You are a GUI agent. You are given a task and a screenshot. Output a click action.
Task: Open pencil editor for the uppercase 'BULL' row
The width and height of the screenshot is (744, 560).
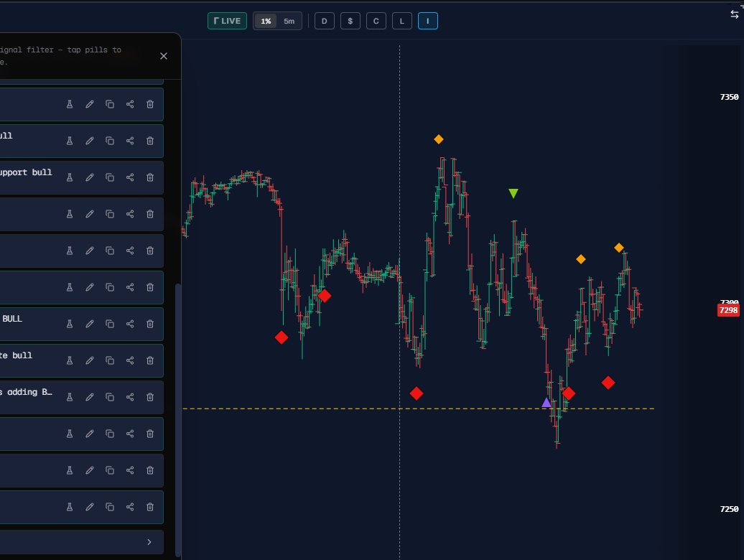pos(90,324)
